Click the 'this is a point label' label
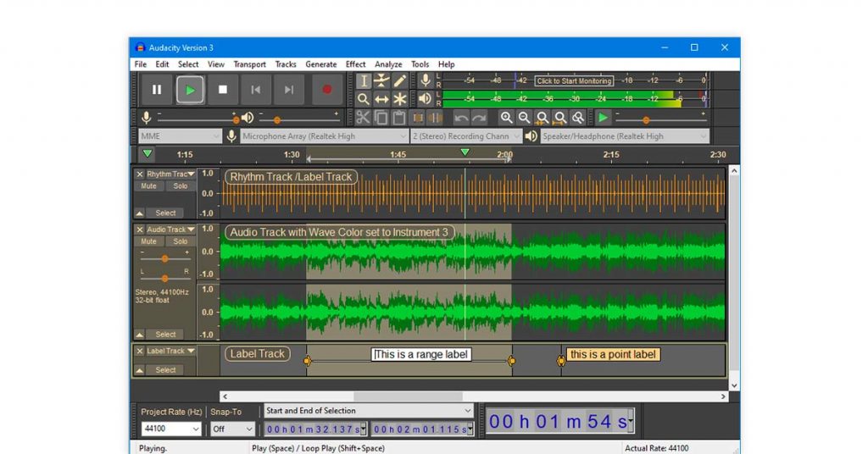Viewport: 868px width, 454px height. tap(613, 354)
